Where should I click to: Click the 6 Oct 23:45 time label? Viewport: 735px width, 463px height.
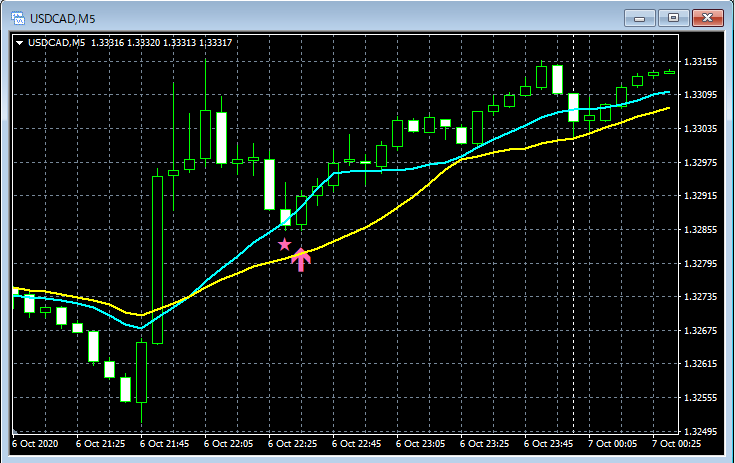548,443
